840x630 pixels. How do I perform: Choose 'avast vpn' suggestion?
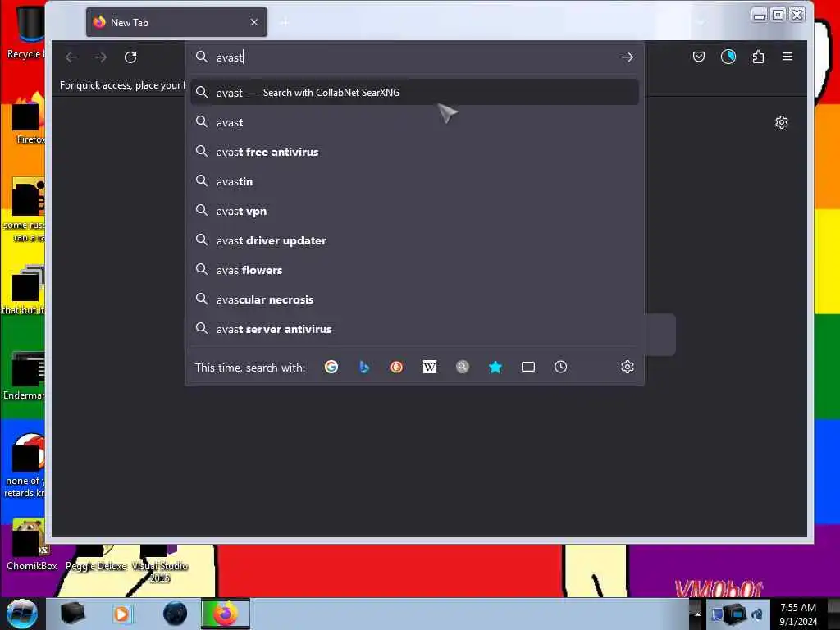click(x=414, y=211)
